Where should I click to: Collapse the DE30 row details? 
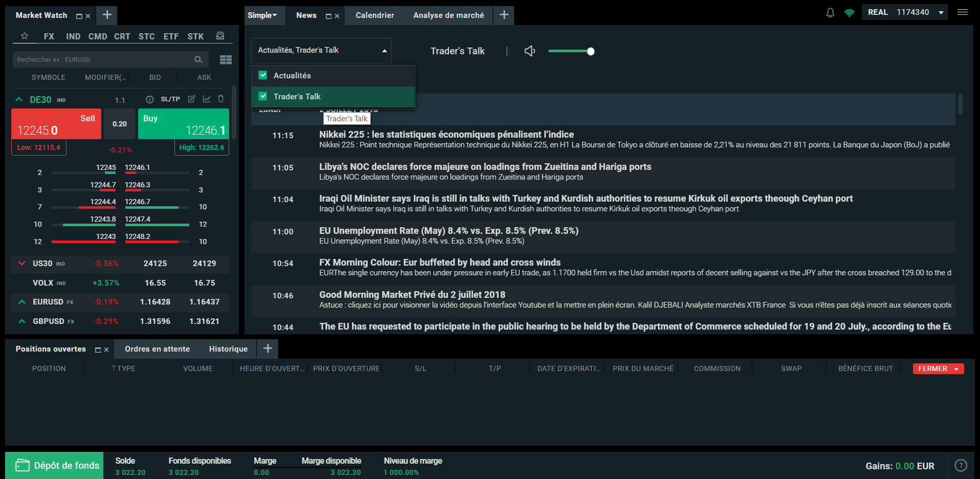[x=19, y=99]
